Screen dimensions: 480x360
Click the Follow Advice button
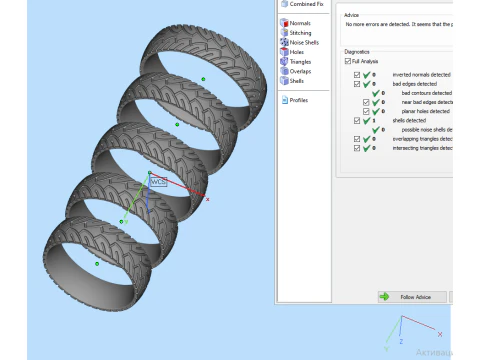[412, 297]
